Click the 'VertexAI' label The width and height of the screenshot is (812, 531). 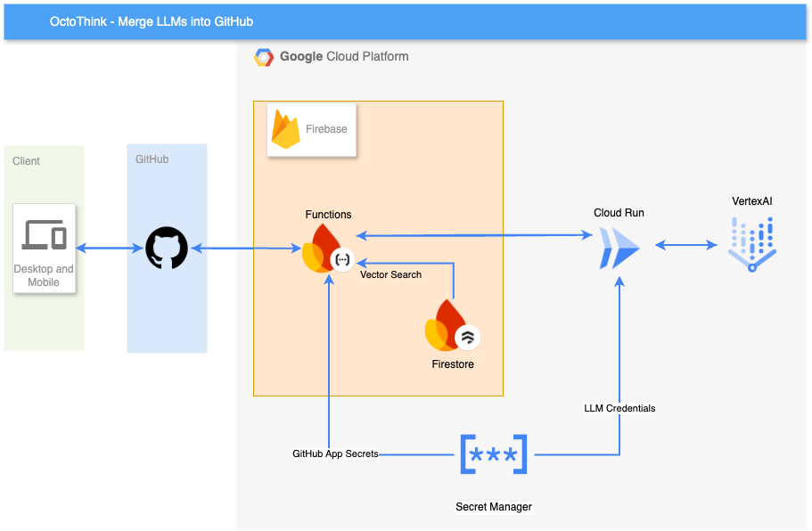click(x=752, y=201)
